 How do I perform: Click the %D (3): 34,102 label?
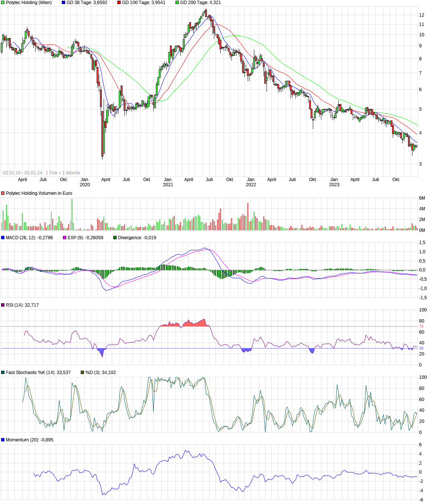[101, 373]
